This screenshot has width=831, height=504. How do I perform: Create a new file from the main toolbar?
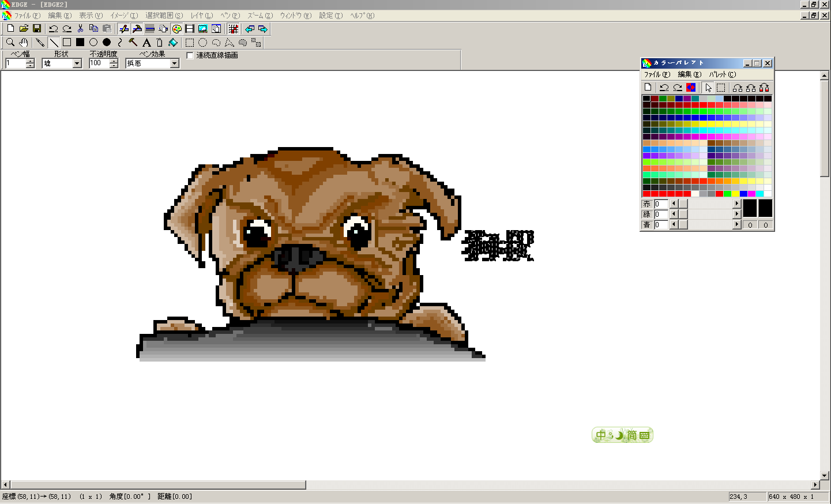(x=10, y=28)
